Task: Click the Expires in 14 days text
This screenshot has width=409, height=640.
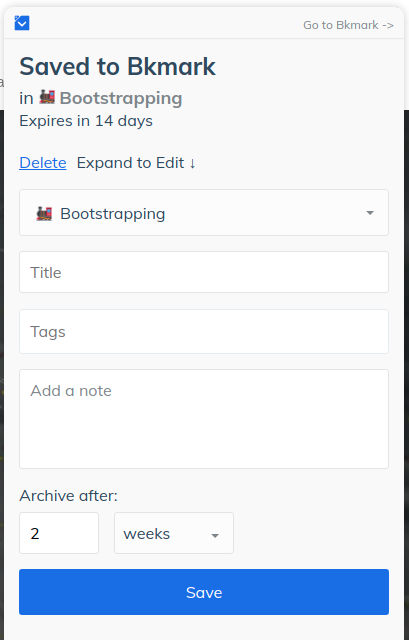Action: [86, 121]
